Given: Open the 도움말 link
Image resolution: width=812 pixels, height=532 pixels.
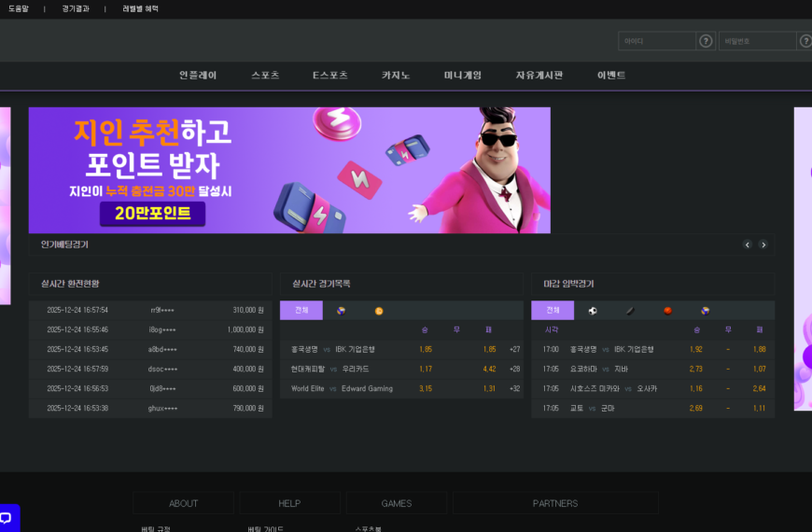Looking at the screenshot, I should 19,8.
